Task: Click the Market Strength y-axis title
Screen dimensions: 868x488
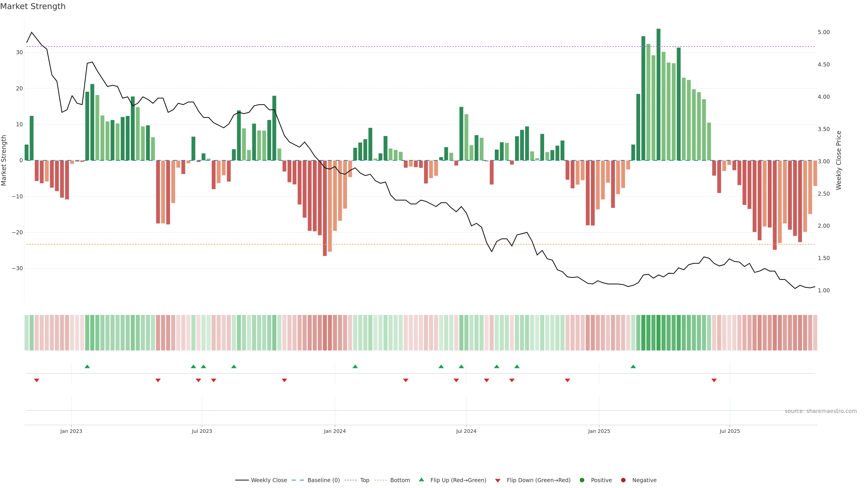Action: (4, 160)
